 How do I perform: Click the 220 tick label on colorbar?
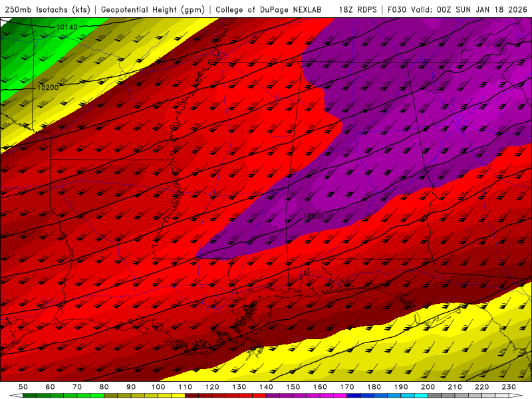point(481,387)
